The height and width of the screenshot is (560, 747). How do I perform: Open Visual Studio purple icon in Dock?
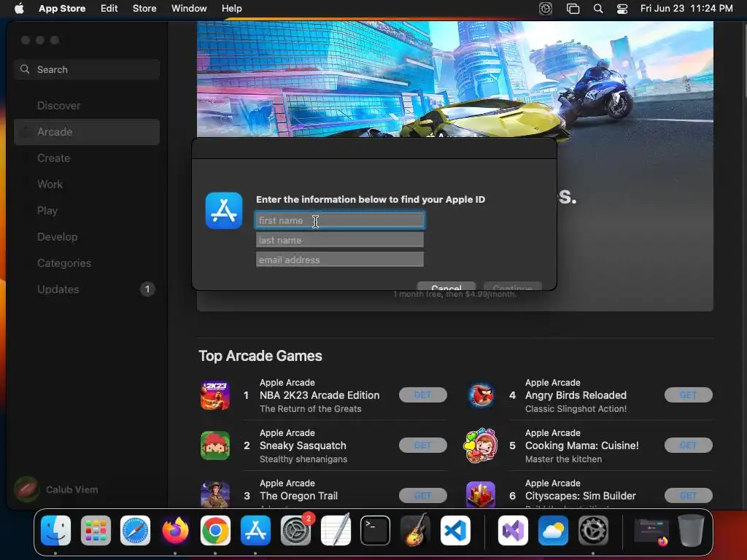tap(513, 530)
